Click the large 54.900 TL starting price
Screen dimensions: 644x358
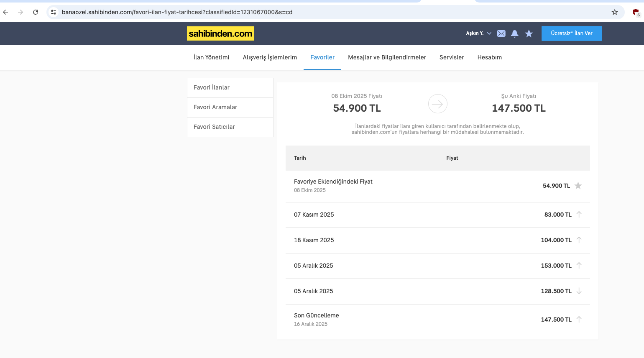pyautogui.click(x=357, y=108)
